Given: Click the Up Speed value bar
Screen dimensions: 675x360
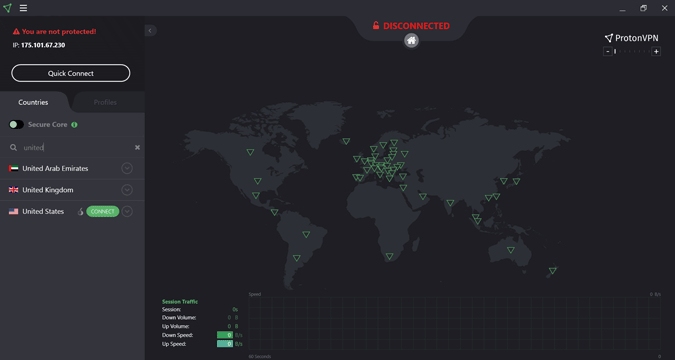Looking at the screenshot, I should (225, 344).
